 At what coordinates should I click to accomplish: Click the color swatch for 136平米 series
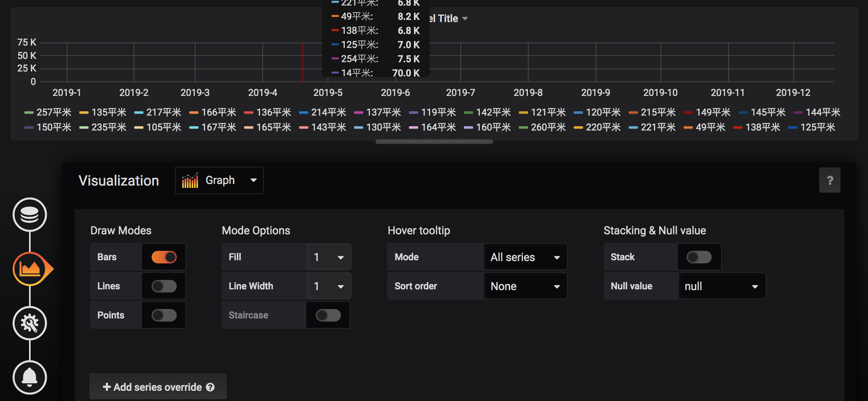point(249,112)
